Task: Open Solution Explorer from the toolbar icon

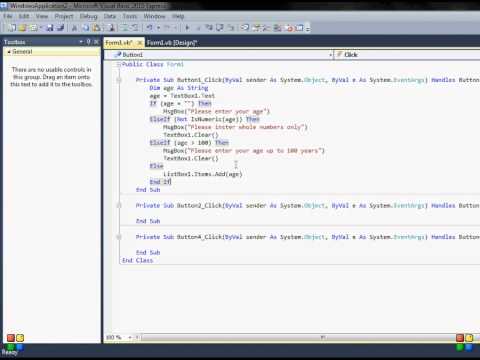Action: click(x=245, y=28)
